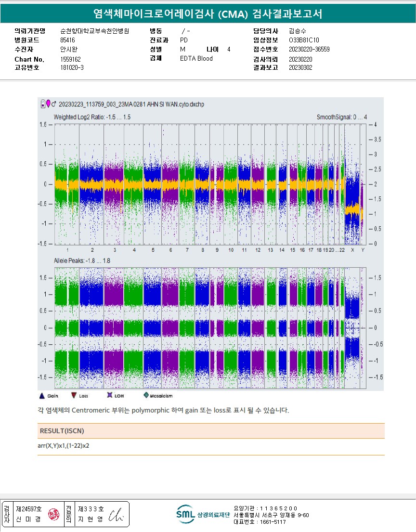This screenshot has width=416, height=532.
Task: Click the report title banner with (CMA)
Action: point(208,14)
